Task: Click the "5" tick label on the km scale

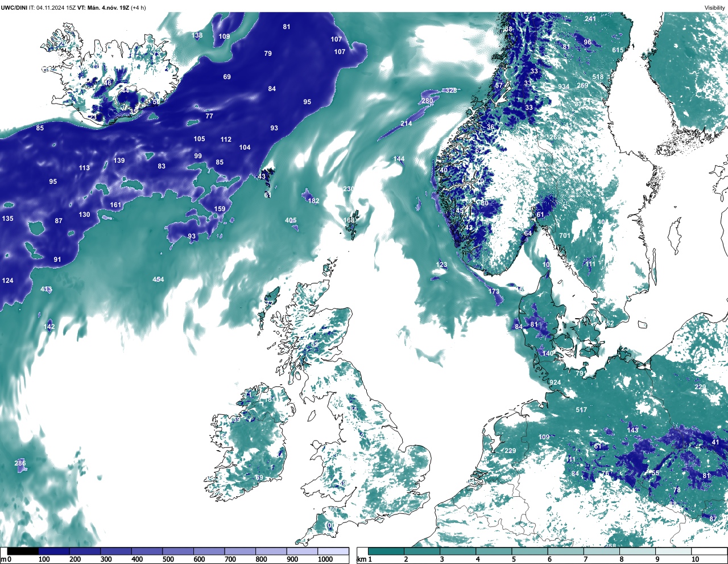Action: pos(513,559)
